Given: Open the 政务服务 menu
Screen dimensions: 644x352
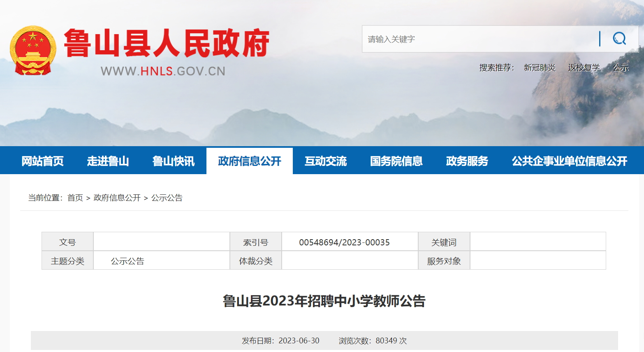Looking at the screenshot, I should [x=467, y=161].
